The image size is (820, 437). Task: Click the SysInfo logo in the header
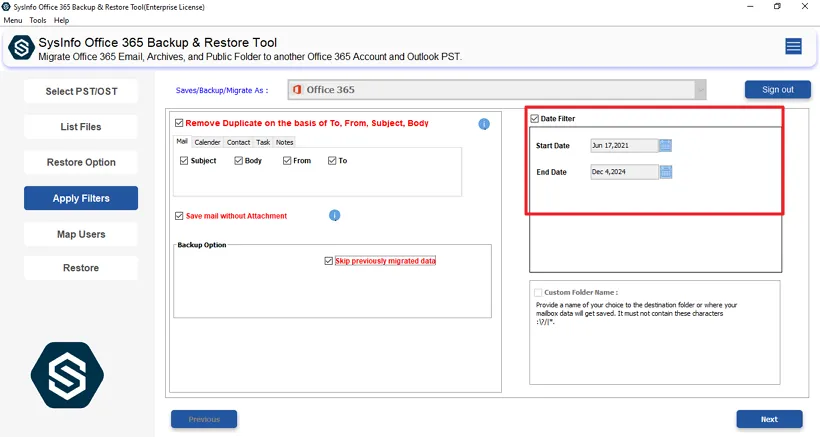point(22,48)
